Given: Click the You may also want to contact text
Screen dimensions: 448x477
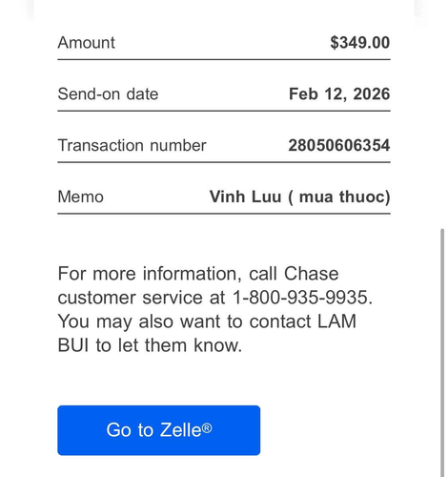Looking at the screenshot, I should [184, 321].
